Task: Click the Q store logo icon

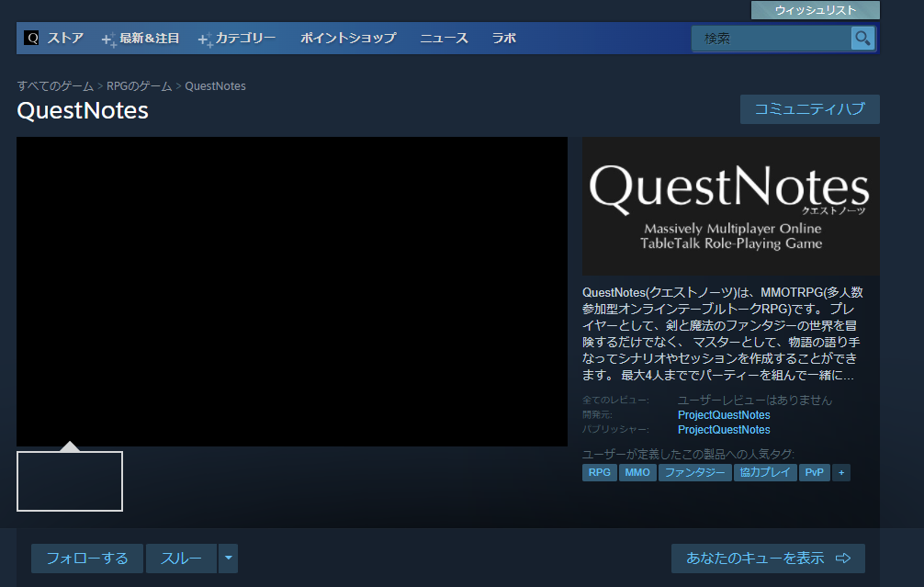Action: pos(32,39)
